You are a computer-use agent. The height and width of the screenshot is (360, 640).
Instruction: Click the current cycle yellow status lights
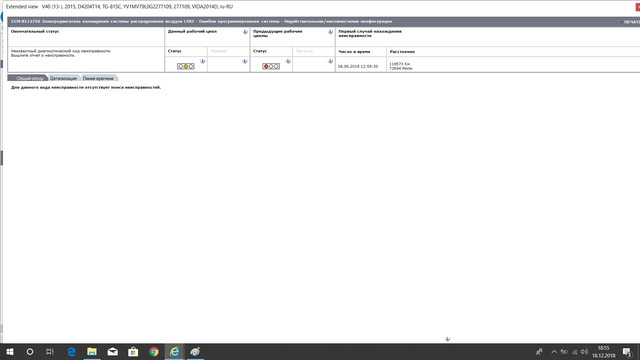coord(186,66)
